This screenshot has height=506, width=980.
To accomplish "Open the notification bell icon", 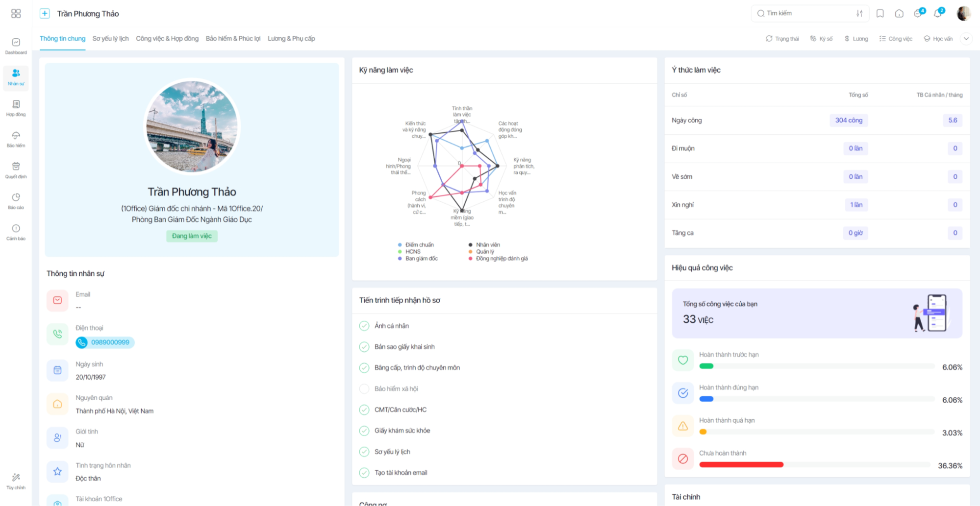I will click(x=938, y=13).
